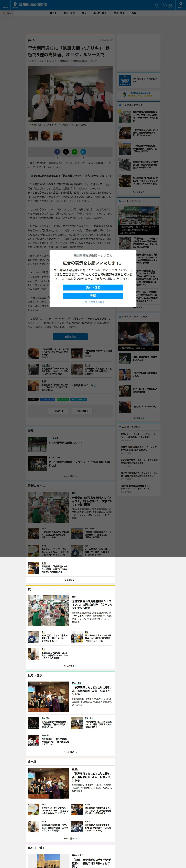Share article with round X button
This screenshot has height=868, width=186.
click(66, 152)
